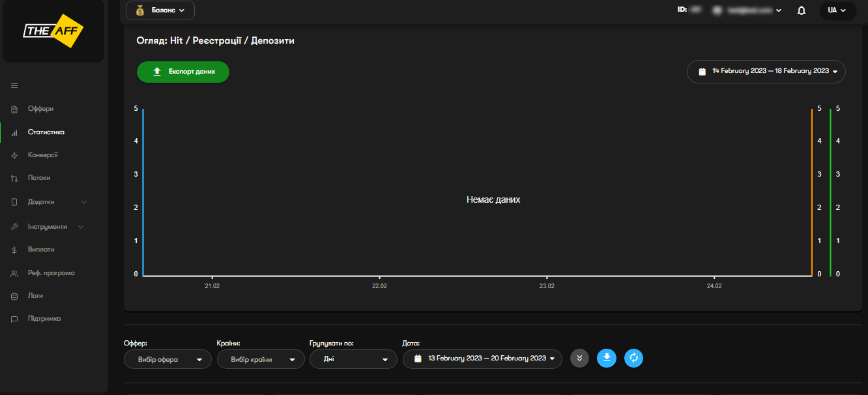Open the UA language selector
The width and height of the screenshot is (868, 395).
tap(837, 10)
